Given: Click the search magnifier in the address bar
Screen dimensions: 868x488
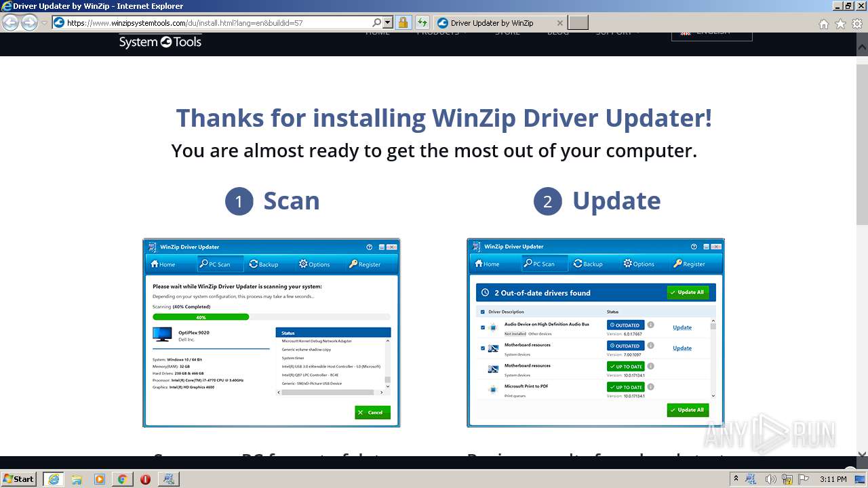Looking at the screenshot, I should tap(377, 22).
